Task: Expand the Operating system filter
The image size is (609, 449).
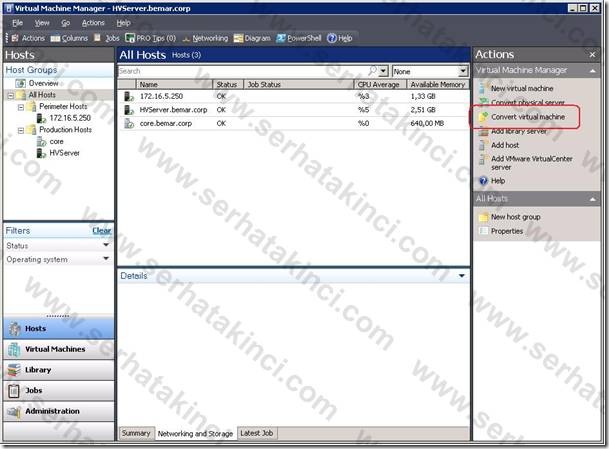Action: [x=106, y=259]
